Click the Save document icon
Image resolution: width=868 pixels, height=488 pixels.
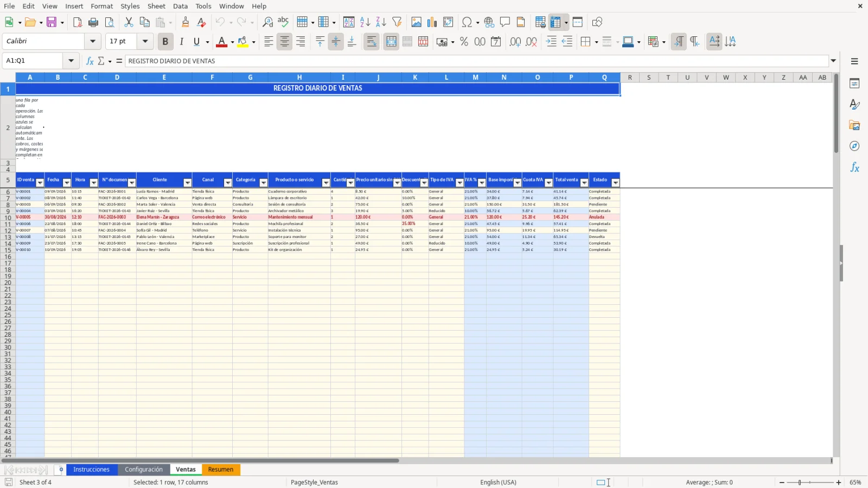52,22
